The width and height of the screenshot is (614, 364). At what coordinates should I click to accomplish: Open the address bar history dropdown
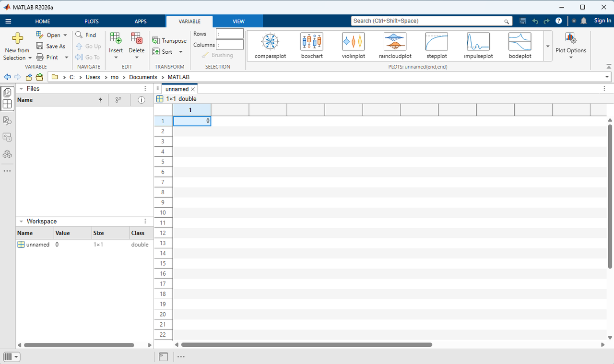(608, 77)
